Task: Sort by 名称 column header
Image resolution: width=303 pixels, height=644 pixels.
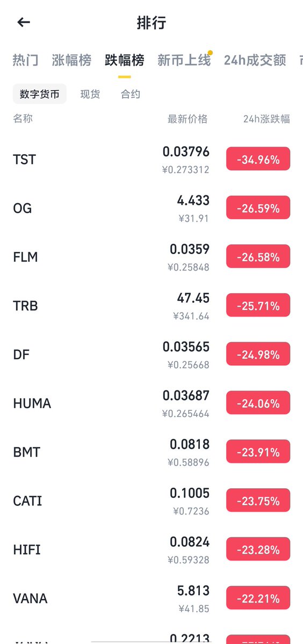Action: click(23, 119)
